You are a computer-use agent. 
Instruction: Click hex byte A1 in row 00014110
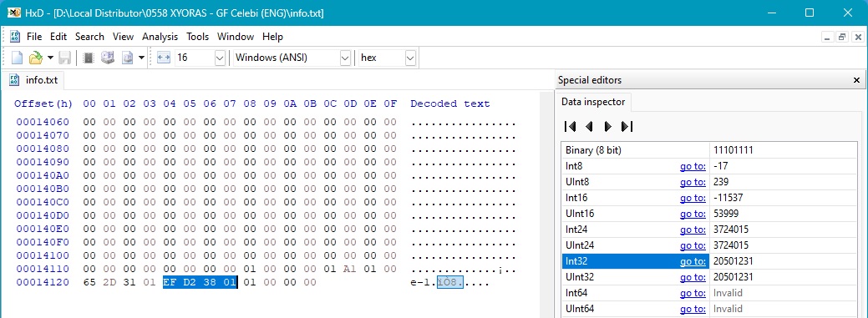(x=350, y=269)
